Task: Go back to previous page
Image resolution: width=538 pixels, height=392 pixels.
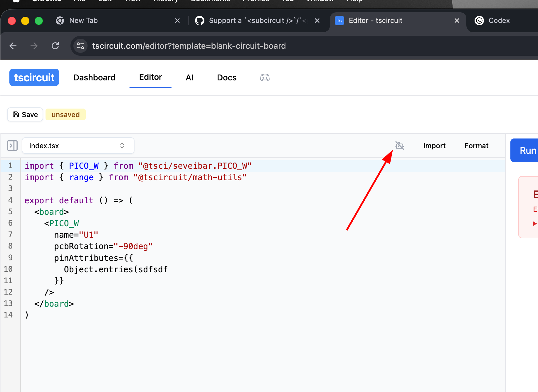Action: (x=13, y=46)
